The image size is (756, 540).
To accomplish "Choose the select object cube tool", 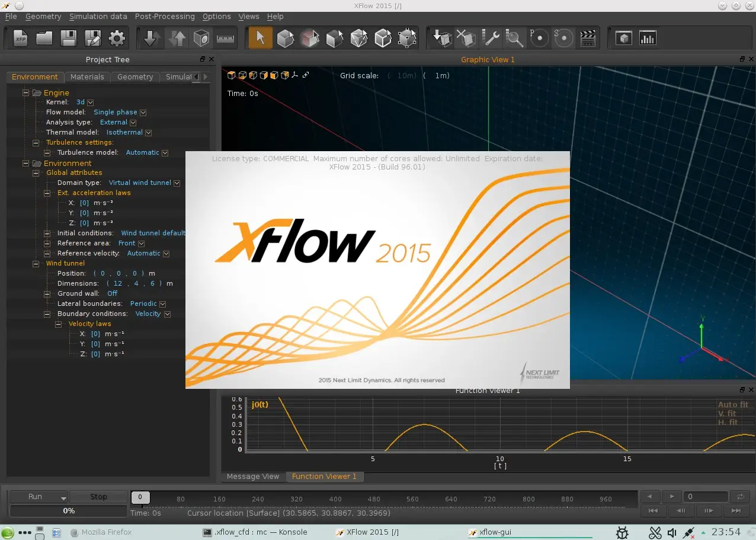I will [x=286, y=39].
